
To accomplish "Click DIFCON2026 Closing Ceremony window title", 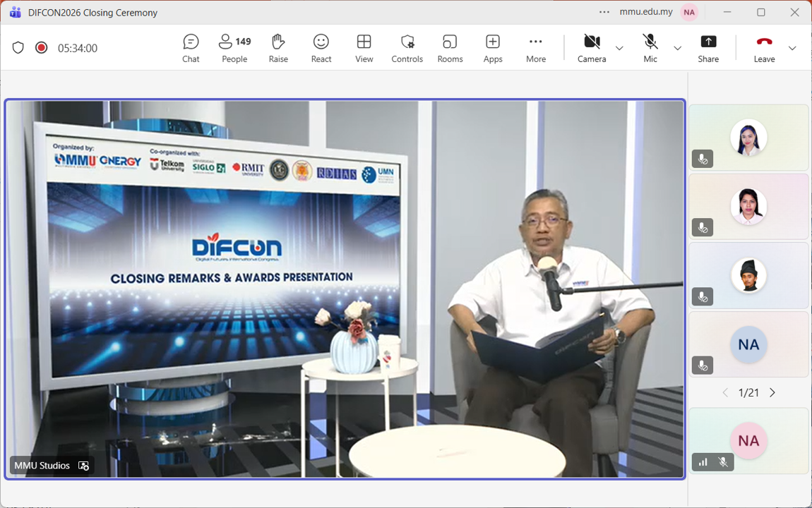I will click(92, 13).
